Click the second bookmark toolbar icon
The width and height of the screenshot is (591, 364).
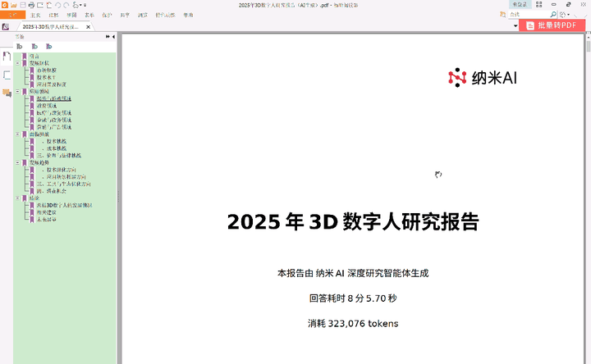pyautogui.click(x=34, y=46)
